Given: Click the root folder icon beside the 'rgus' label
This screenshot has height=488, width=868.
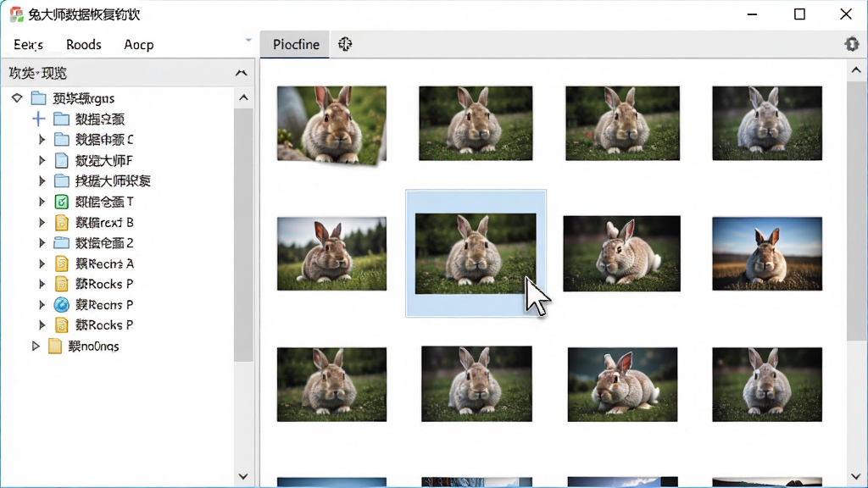Looking at the screenshot, I should click(38, 98).
